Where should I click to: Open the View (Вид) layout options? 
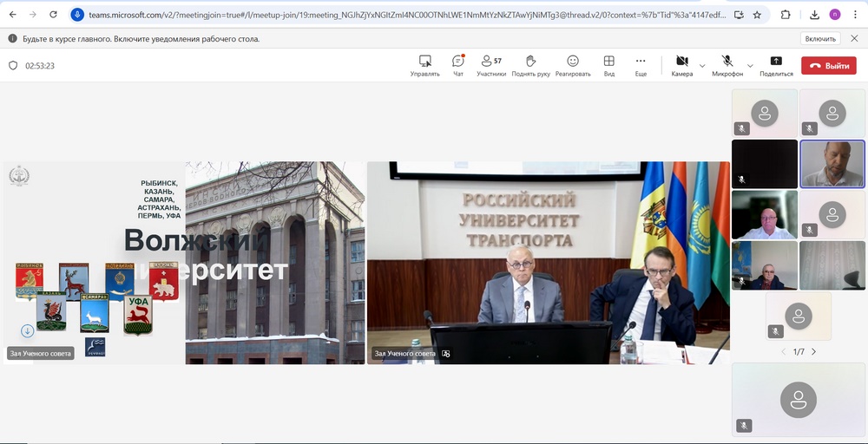coord(609,65)
